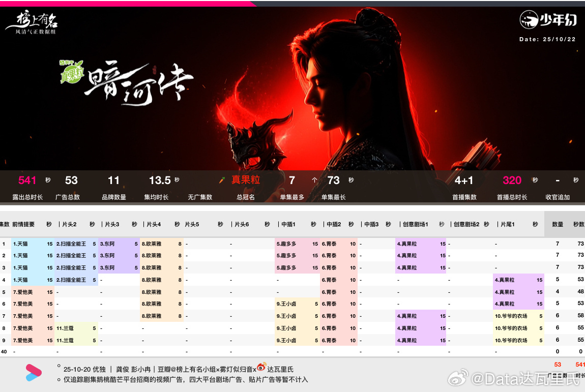Screen dimensions: 585x392
Task: Click the 片头5 column header
Action: [192, 224]
